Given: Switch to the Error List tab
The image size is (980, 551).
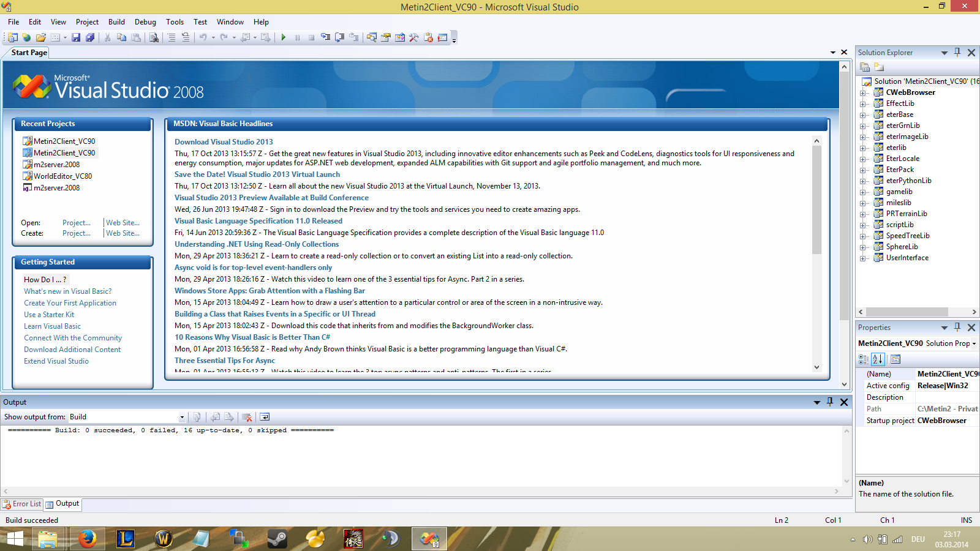Looking at the screenshot, I should 22,504.
